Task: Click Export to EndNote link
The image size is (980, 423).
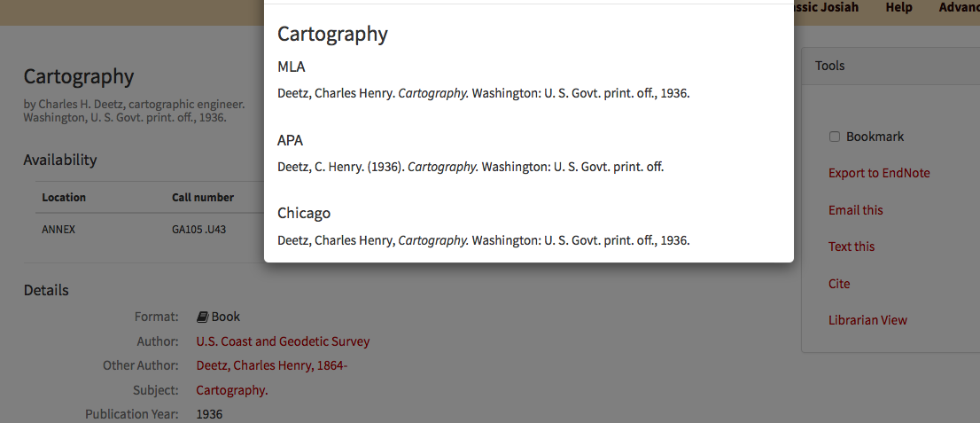Action: point(879,173)
